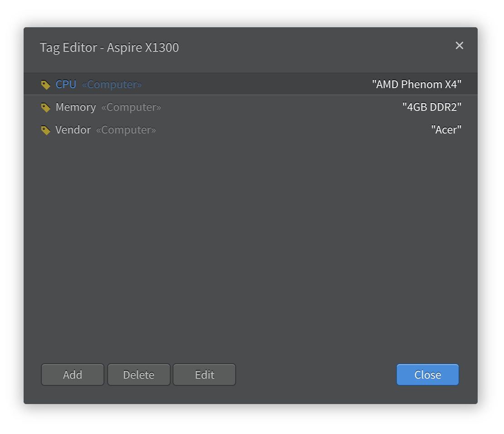The height and width of the screenshot is (434, 504).
Task: Click the tag icon beside Memory
Action: coord(46,108)
